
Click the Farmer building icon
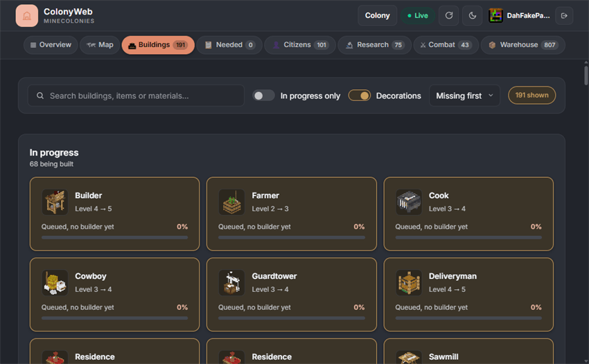click(231, 202)
